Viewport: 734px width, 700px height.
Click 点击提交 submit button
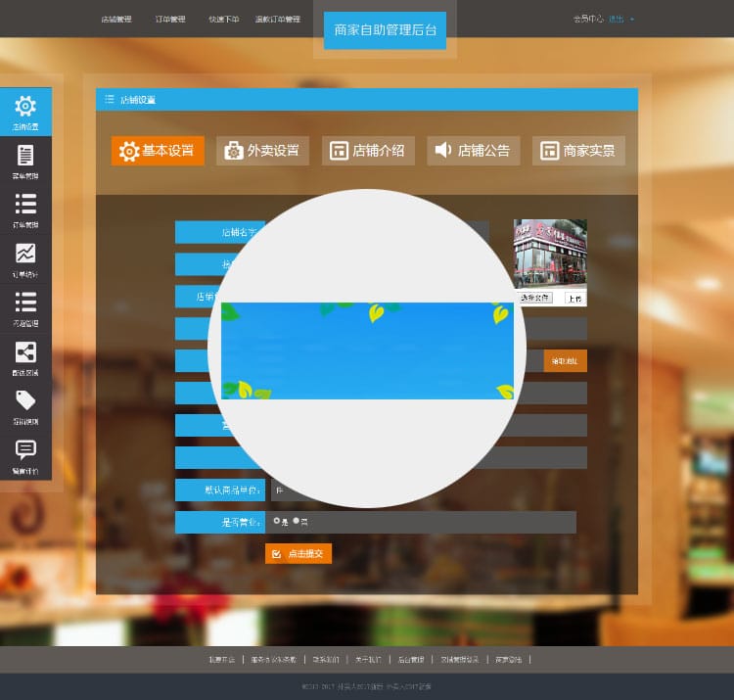298,554
